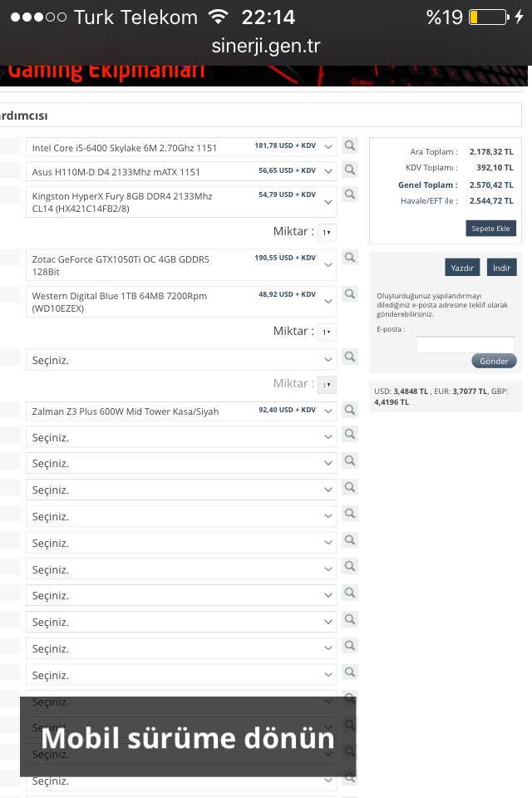Tap the battery icon in the status bar

point(487,17)
